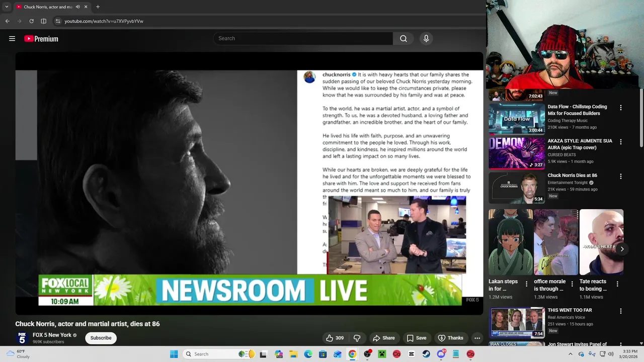Image resolution: width=644 pixels, height=362 pixels.
Task: Open the Tate reacts to boxing short
Action: coord(601,242)
